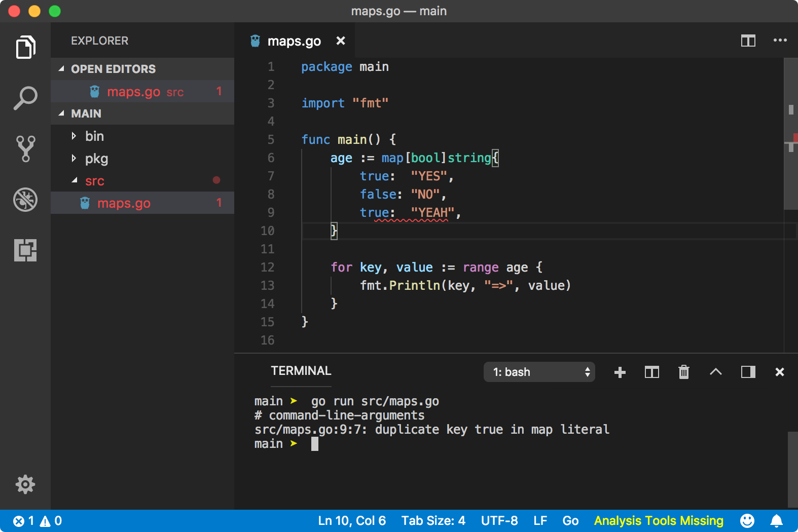Screen dimensions: 798x532
Task: Open the '1: bash' terminal dropdown
Action: [539, 372]
